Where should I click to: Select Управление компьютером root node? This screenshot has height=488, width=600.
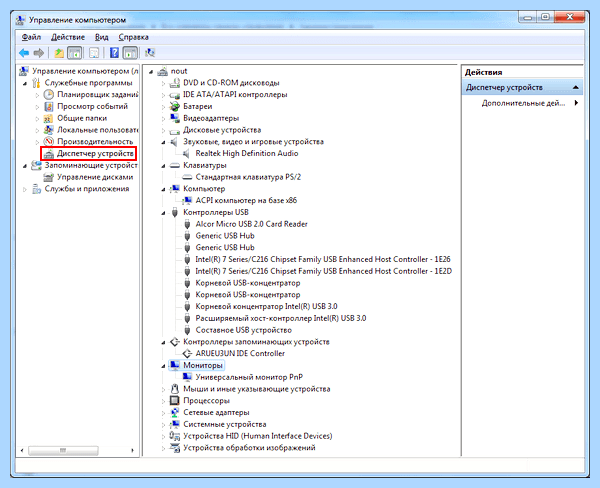tap(85, 71)
